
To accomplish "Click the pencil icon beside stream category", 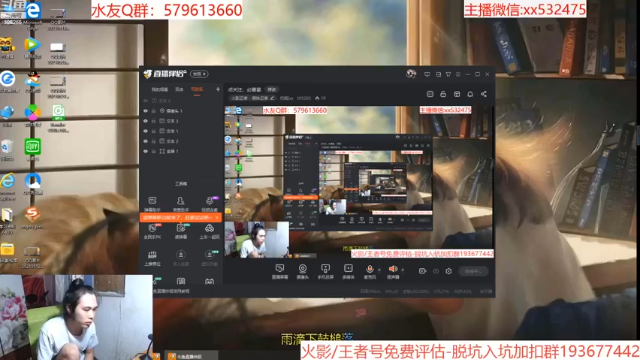I will (x=272, y=98).
